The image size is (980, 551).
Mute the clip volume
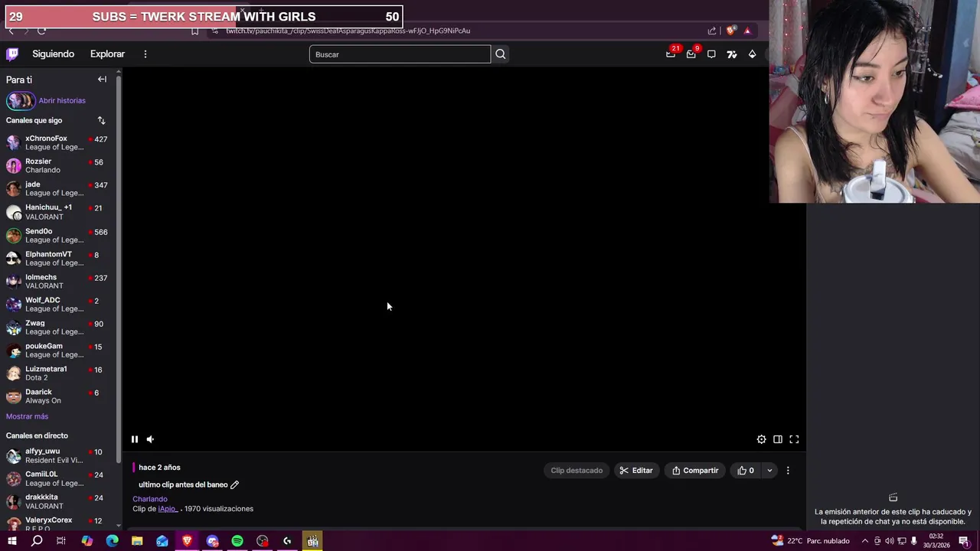[150, 439]
